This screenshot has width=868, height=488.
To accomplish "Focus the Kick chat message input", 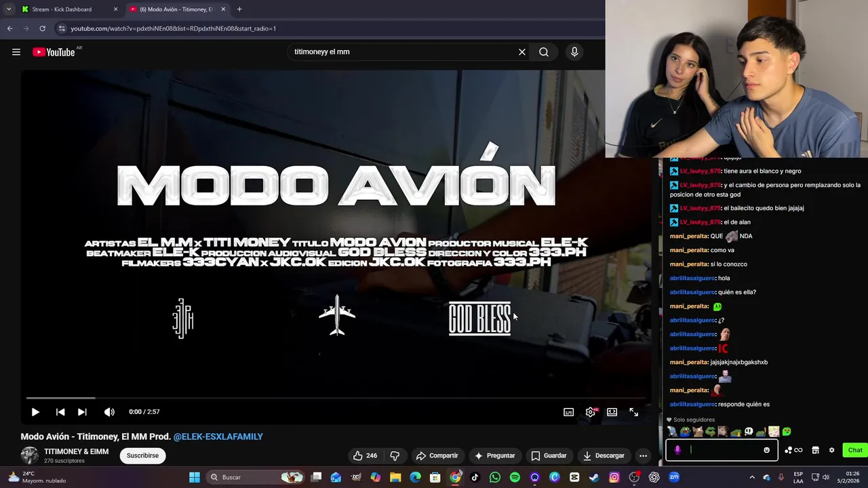I will pos(722,450).
